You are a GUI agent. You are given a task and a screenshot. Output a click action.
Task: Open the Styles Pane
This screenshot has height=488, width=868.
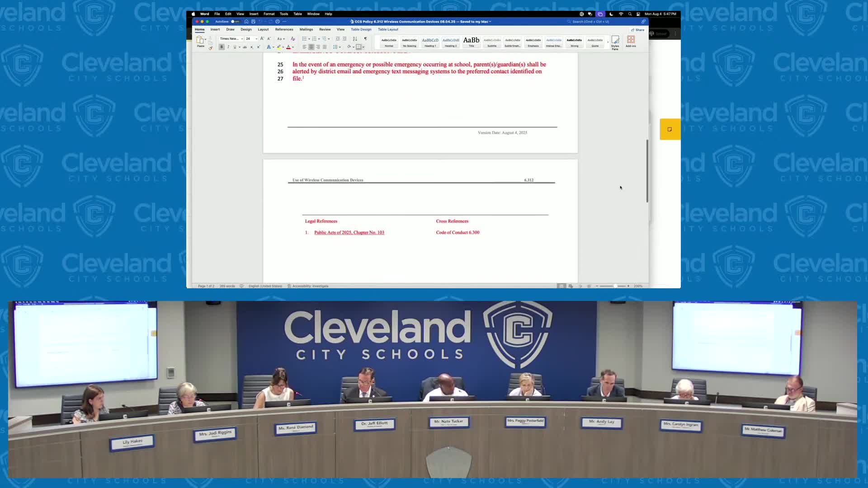(x=615, y=42)
